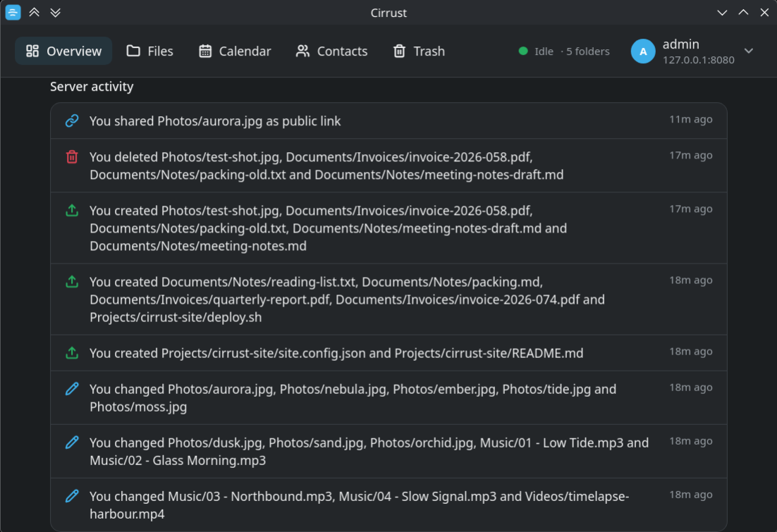Open the Calendar tab

[235, 51]
